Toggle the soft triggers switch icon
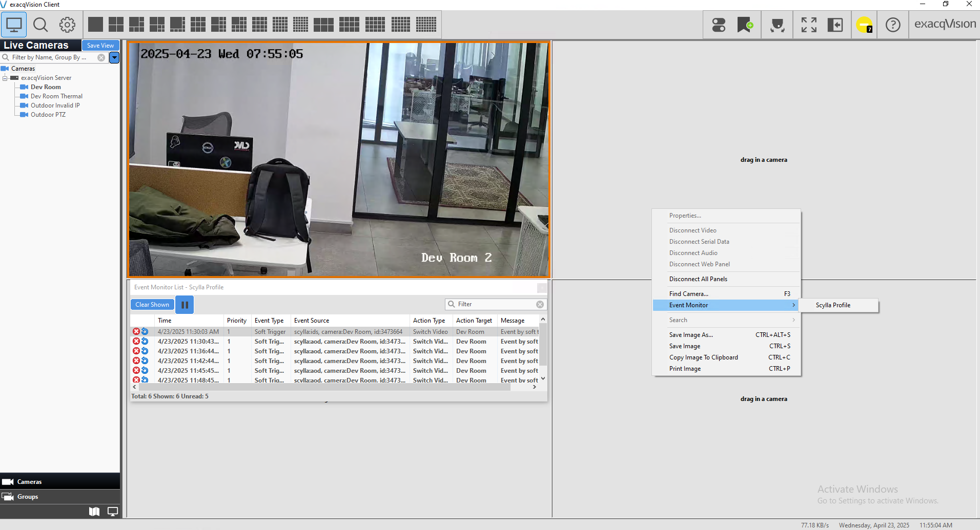This screenshot has height=530, width=980. tap(719, 25)
